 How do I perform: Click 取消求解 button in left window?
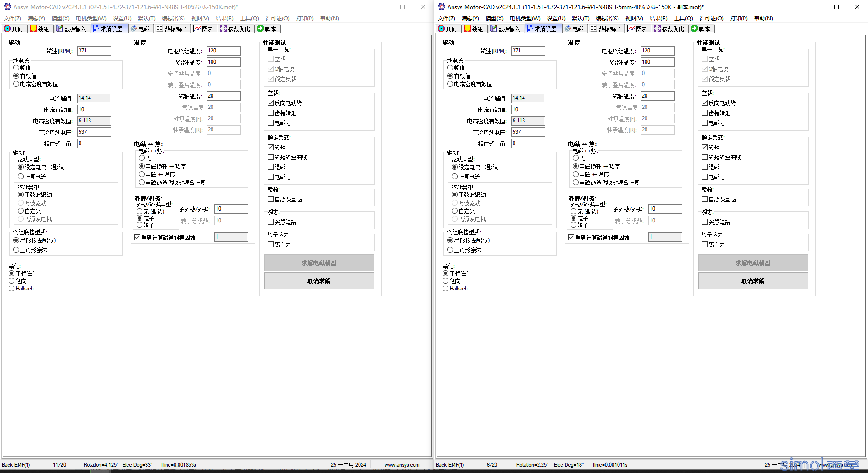tap(319, 281)
